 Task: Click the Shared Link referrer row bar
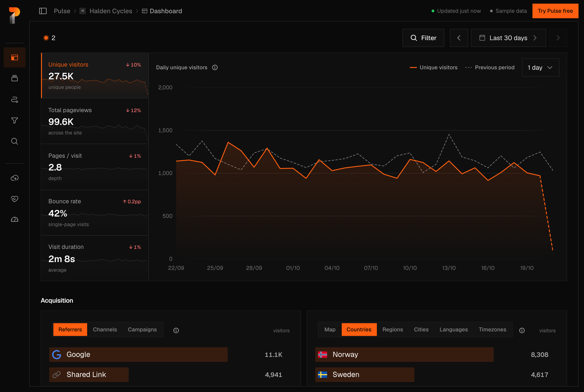tap(89, 374)
